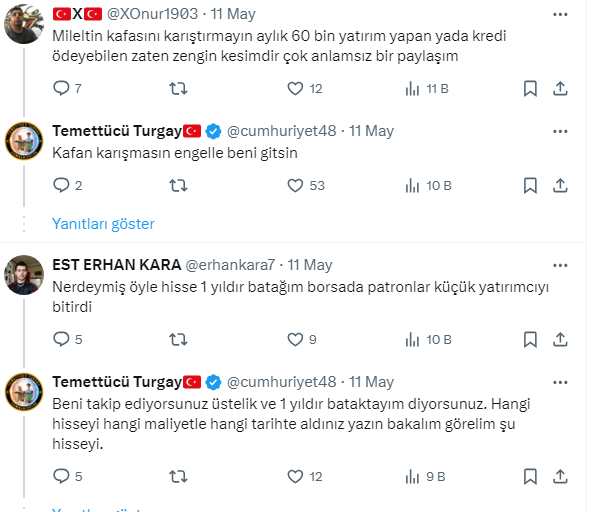This screenshot has width=603, height=512.
Task: Reply to the "Kafan karışmasın" tweet
Action: [x=63, y=185]
